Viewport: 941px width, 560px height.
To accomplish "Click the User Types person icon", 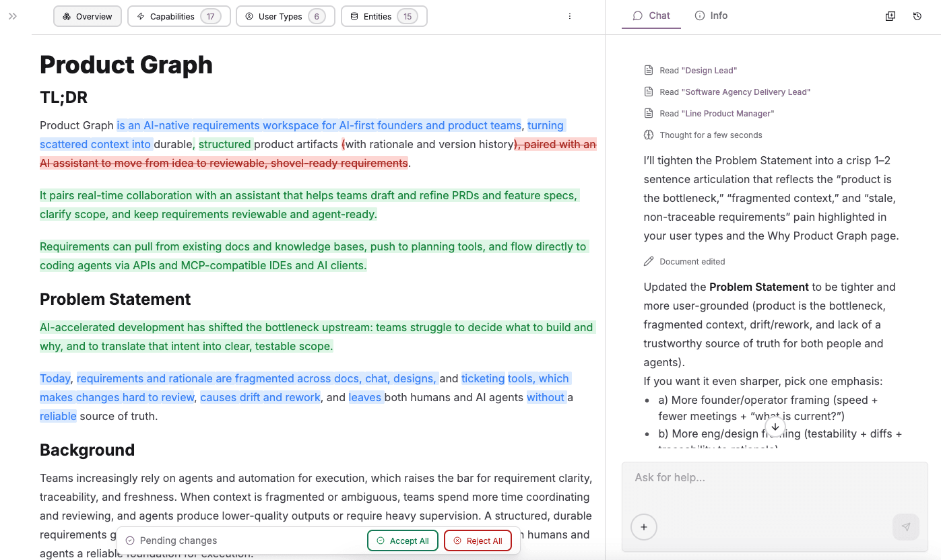I will (x=249, y=15).
